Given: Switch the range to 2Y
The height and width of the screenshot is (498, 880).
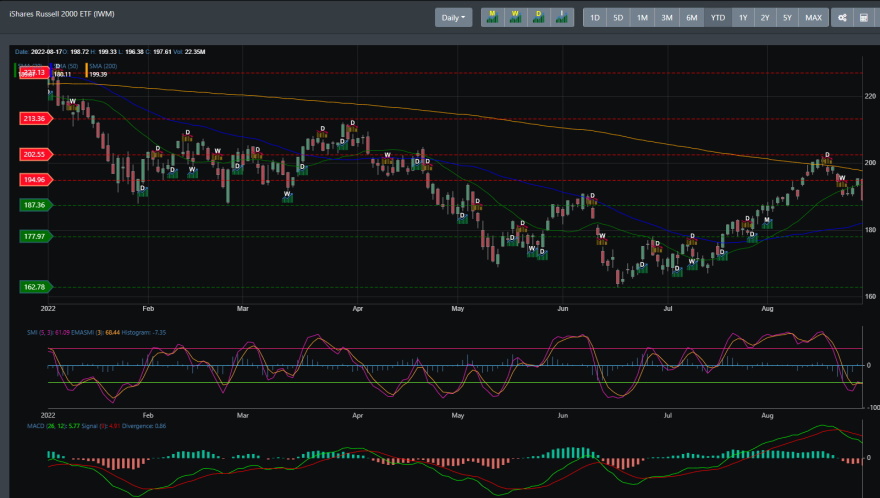Looking at the screenshot, I should coord(765,17).
